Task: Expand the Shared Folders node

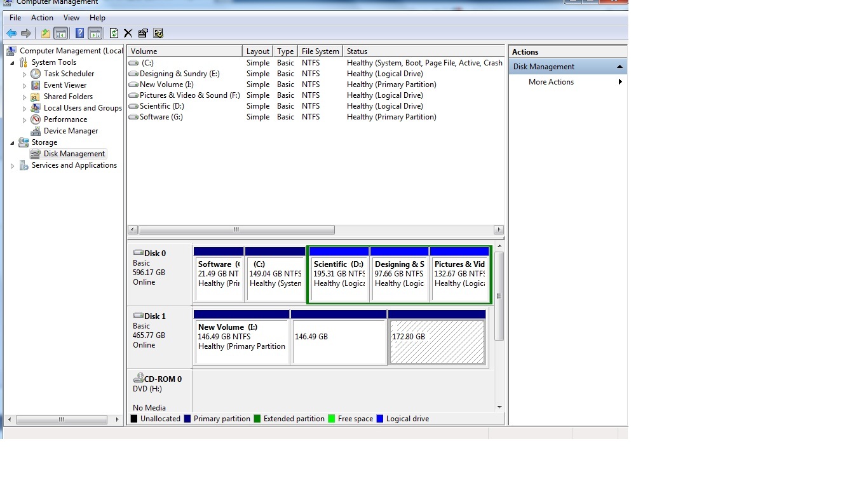Action: point(25,97)
